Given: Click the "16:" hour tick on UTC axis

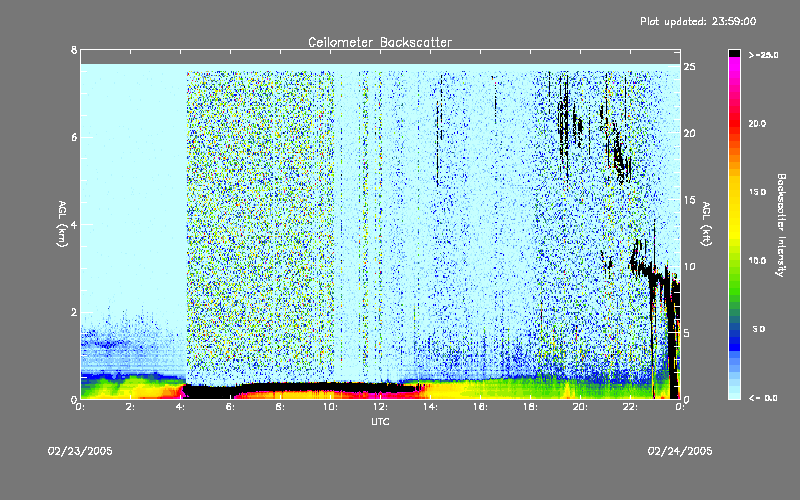Looking at the screenshot, I should (x=480, y=407).
